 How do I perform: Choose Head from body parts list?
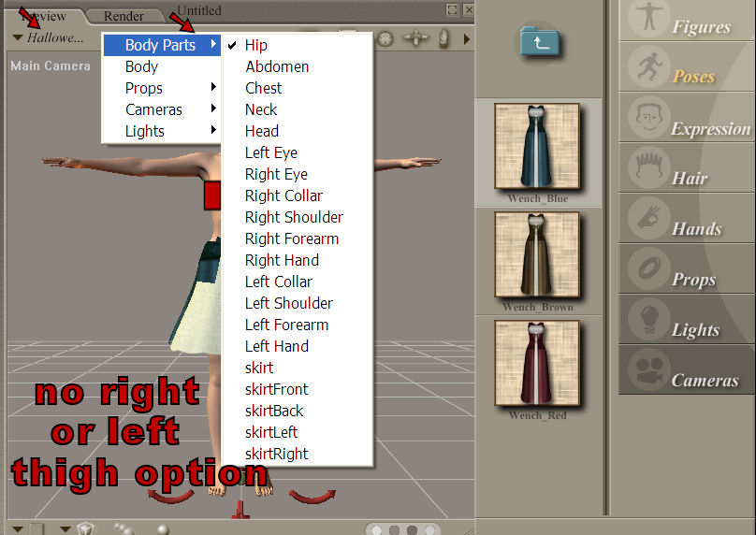click(x=298, y=131)
